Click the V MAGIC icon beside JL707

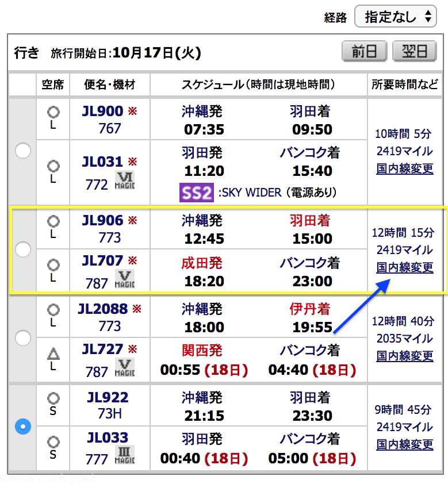[x=125, y=279]
